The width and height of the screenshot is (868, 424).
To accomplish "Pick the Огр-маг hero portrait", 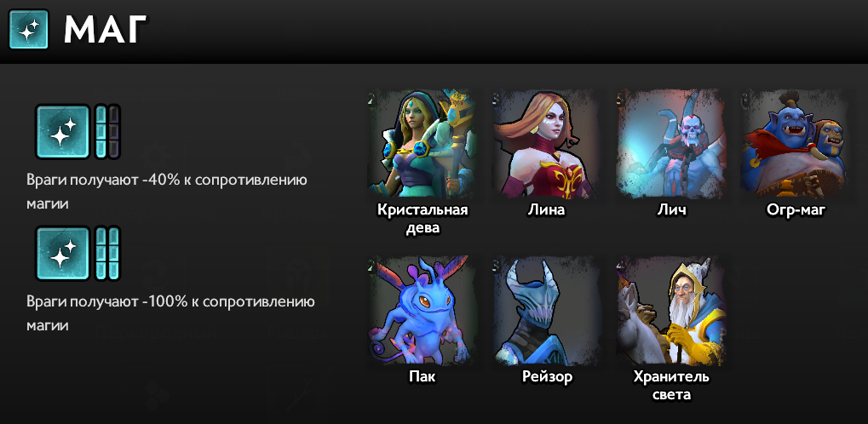I will pos(795,144).
